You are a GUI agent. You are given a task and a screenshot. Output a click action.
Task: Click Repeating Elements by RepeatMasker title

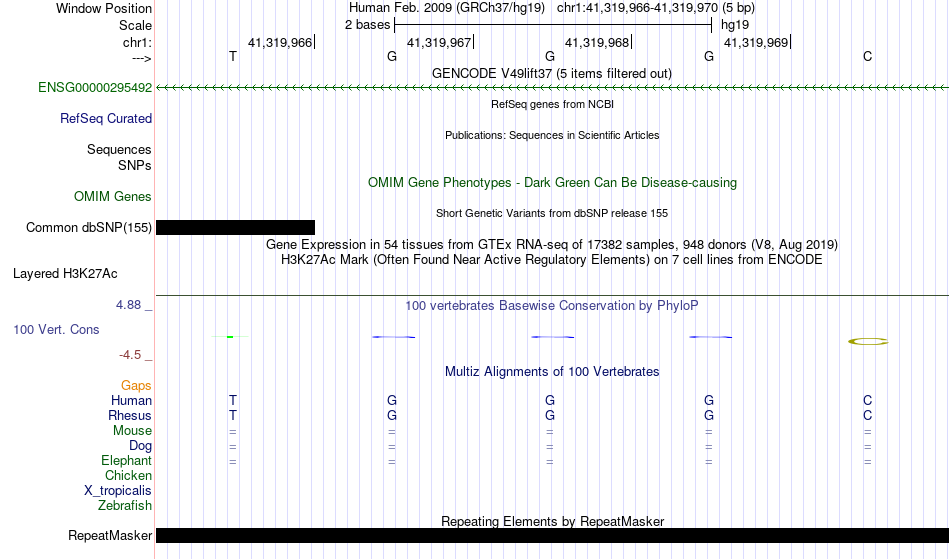point(553,521)
